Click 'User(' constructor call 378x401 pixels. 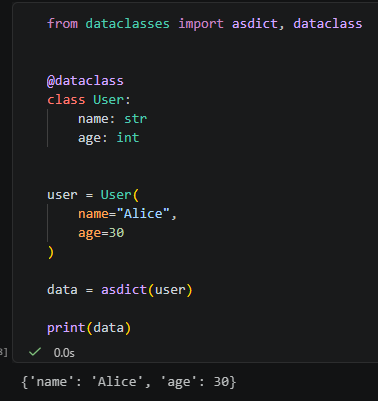pyautogui.click(x=120, y=195)
